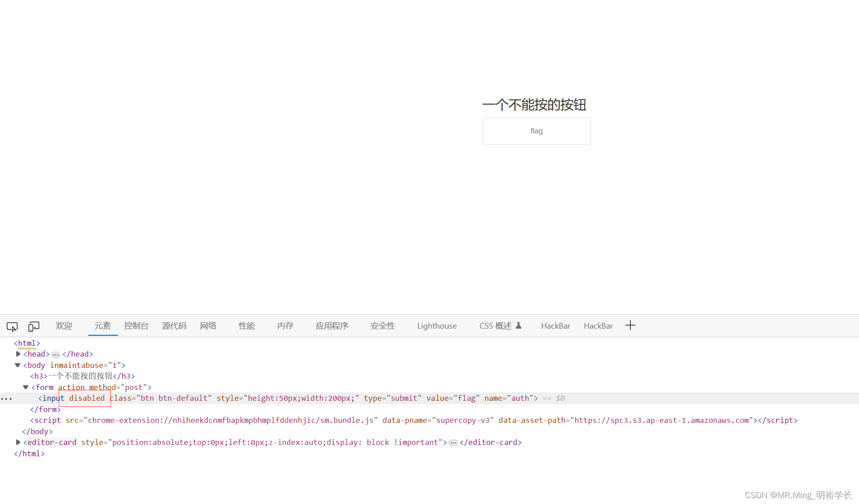This screenshot has width=859, height=504.
Task: Expand head contents via ellipsis button
Action: click(55, 354)
